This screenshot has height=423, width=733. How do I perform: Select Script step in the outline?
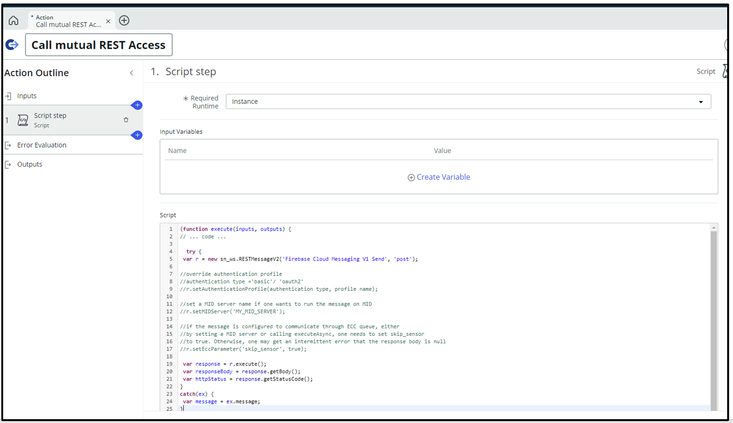coord(72,120)
